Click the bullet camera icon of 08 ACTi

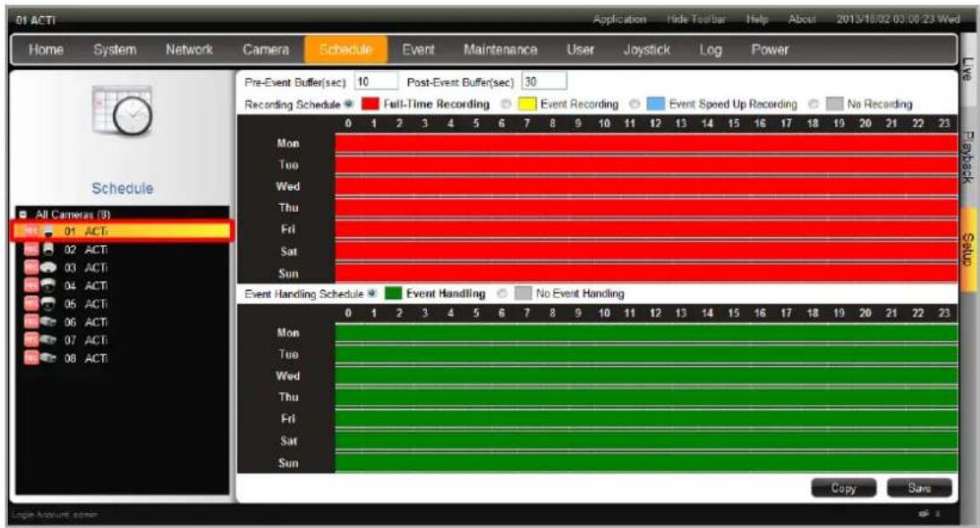(48, 358)
